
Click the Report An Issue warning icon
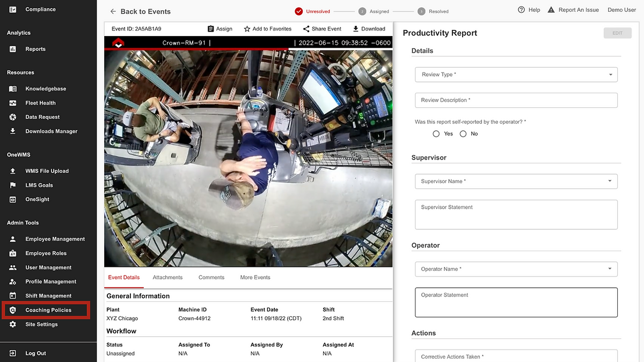(551, 10)
